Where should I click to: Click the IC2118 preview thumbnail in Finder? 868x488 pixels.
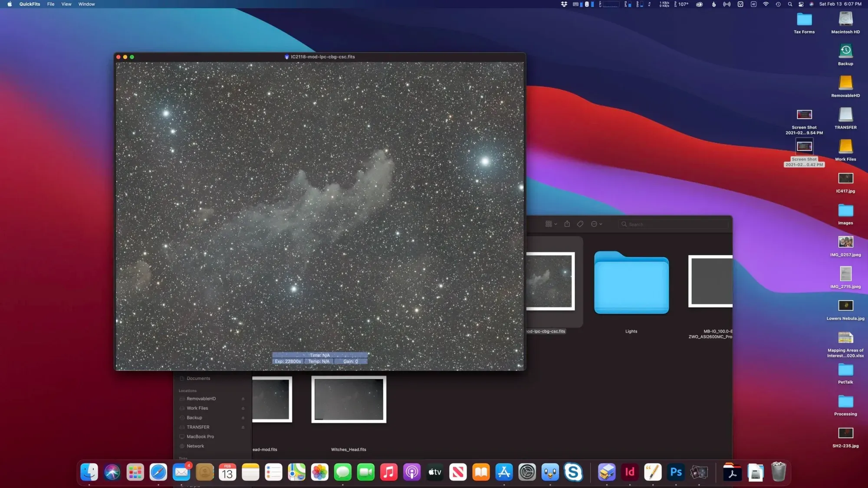click(x=550, y=281)
